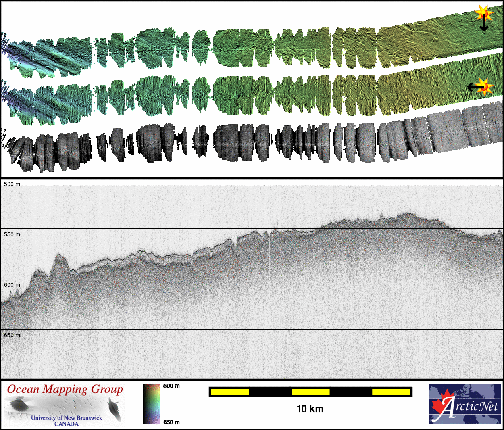Viewport: 504px width, 430px height.
Task: Click the 10 km scale bar label
Action: pos(310,409)
